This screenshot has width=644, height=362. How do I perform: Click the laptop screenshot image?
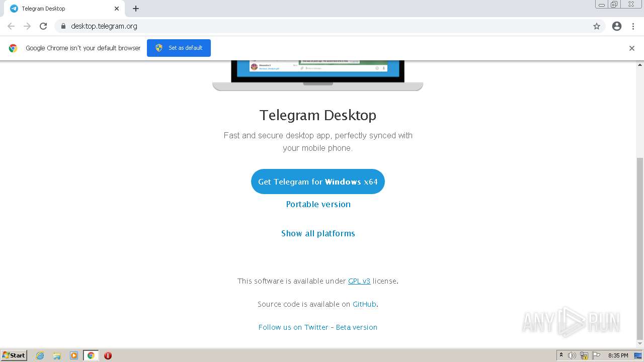pos(318,75)
